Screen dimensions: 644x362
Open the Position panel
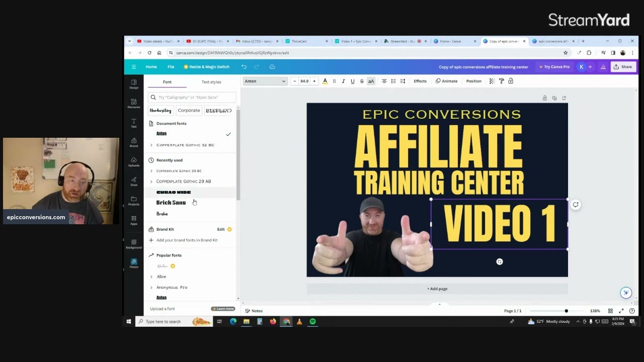coord(473,81)
